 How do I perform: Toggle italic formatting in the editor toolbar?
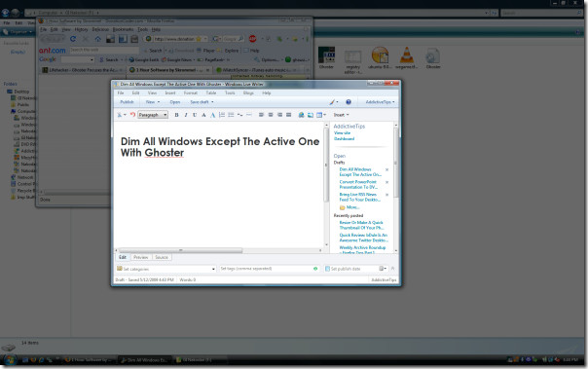coord(185,115)
